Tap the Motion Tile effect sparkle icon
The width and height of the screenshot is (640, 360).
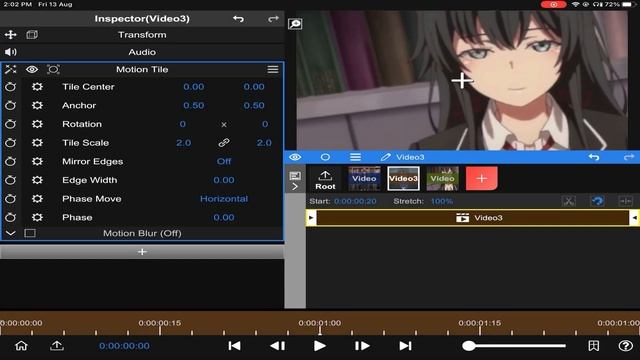click(x=11, y=69)
